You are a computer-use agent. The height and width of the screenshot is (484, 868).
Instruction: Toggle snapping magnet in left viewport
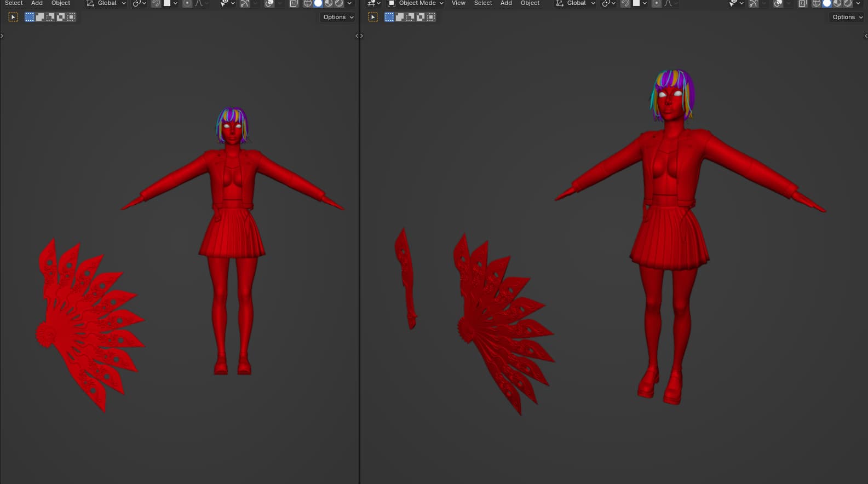click(156, 3)
